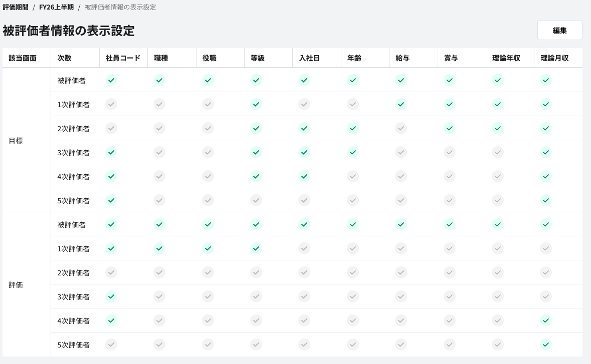
Task: Click 等級 check icon for 目標 1次評価者
Action: pyautogui.click(x=256, y=104)
